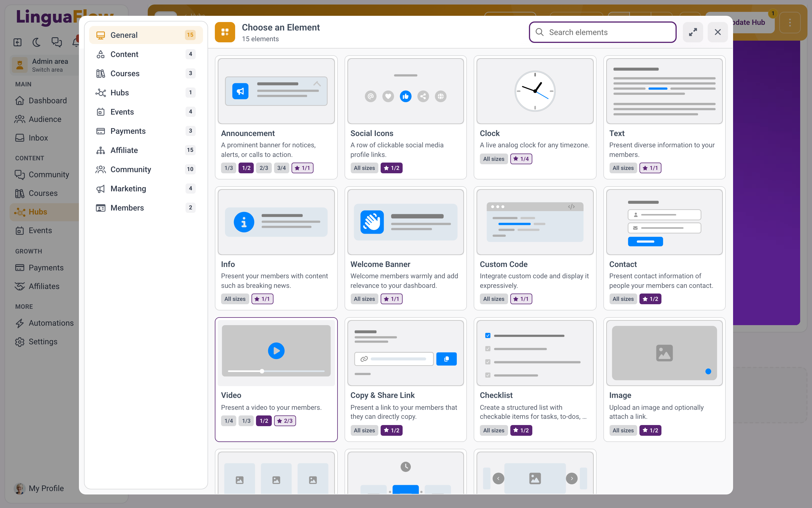Image resolution: width=812 pixels, height=508 pixels.
Task: Pick the Image element card
Action: click(664, 380)
